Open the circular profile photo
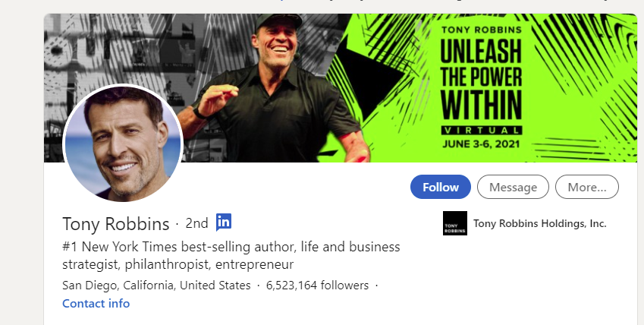 click(124, 144)
